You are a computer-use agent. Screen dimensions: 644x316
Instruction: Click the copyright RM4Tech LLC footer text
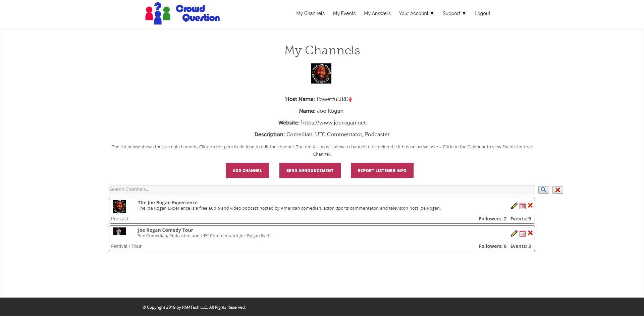tap(194, 307)
